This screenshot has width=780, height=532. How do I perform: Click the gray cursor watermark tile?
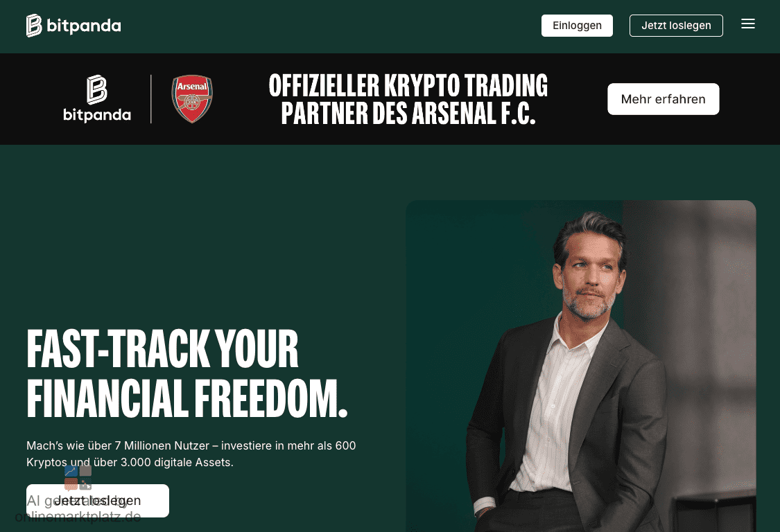click(85, 484)
